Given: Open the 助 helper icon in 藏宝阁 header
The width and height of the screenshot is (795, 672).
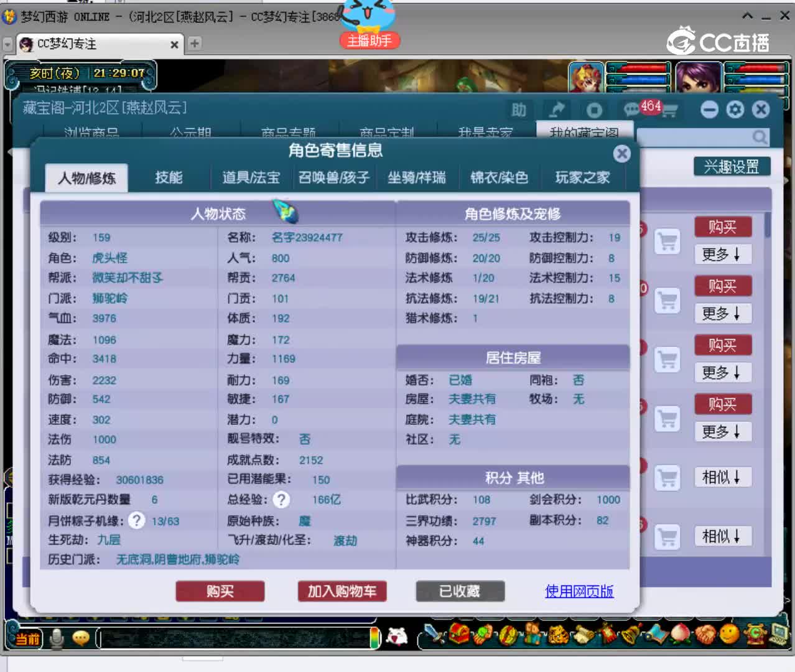Looking at the screenshot, I should click(x=519, y=110).
